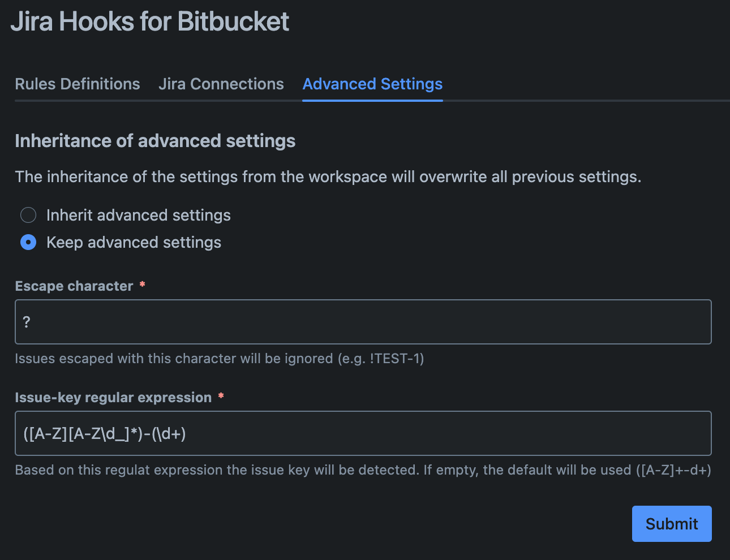This screenshot has width=730, height=560.
Task: Click the hint mentioning !TEST-1 example
Action: [219, 359]
